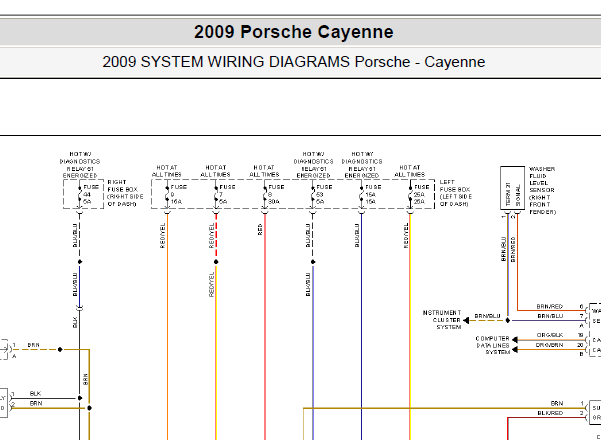Click "HOT AT ALL TIMES" above Fuse 9
Viewport: 601px width, 440px height.
tap(167, 171)
